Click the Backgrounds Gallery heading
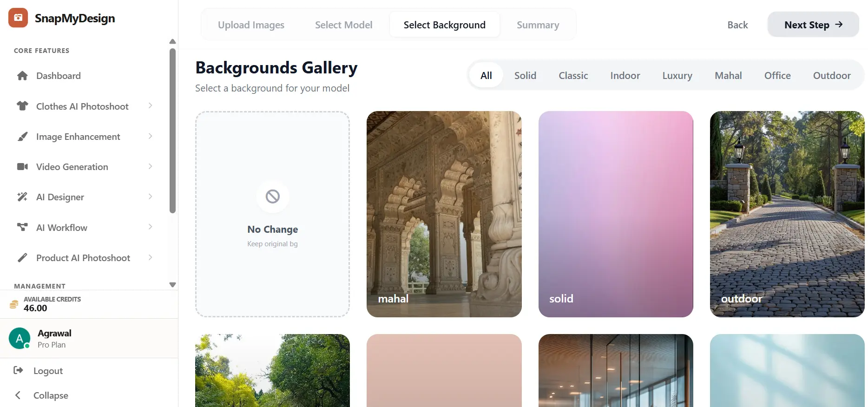Screen dimensions: 868x407 pyautogui.click(x=276, y=68)
